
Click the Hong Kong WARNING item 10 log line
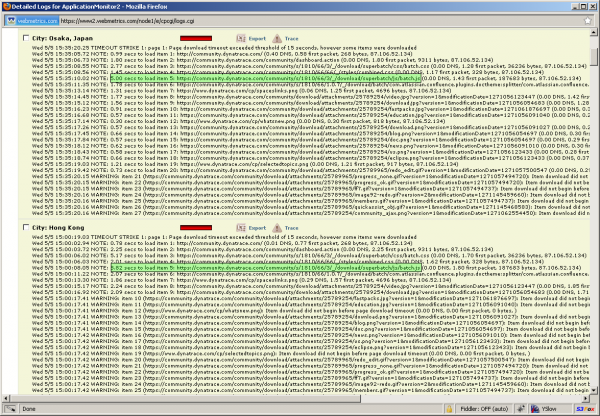pyautogui.click(x=310, y=298)
